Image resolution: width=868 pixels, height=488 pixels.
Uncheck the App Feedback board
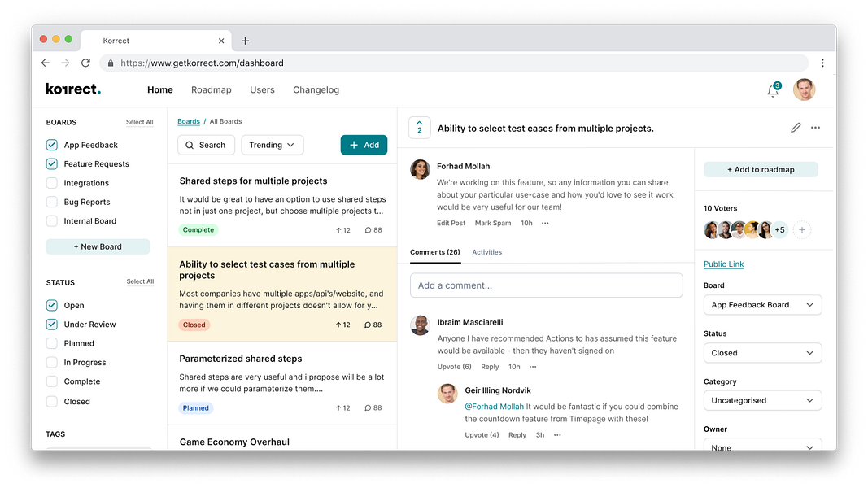pyautogui.click(x=51, y=145)
